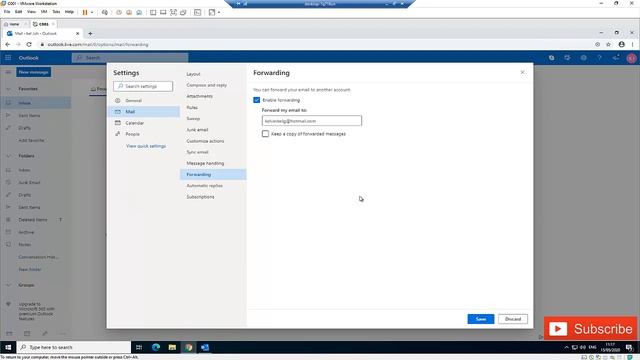Open the Outlook app launcher grid

tap(8, 58)
